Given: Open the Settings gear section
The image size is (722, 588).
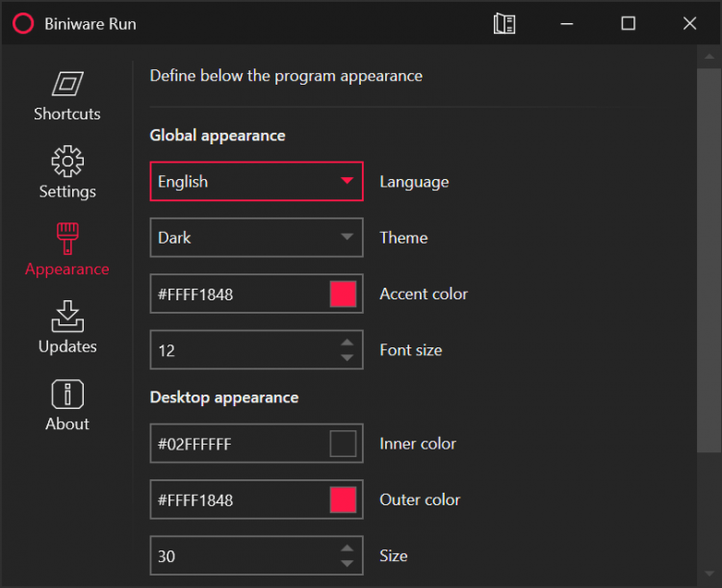Looking at the screenshot, I should pos(67,162).
